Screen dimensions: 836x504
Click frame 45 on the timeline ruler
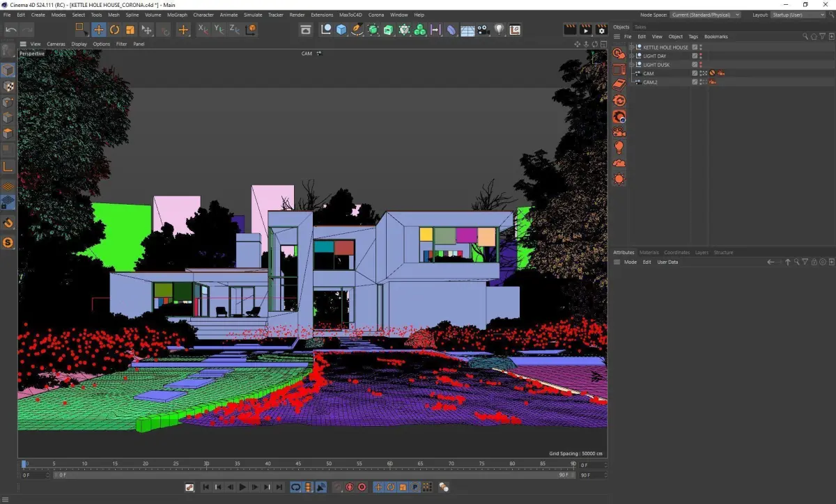coord(298,464)
